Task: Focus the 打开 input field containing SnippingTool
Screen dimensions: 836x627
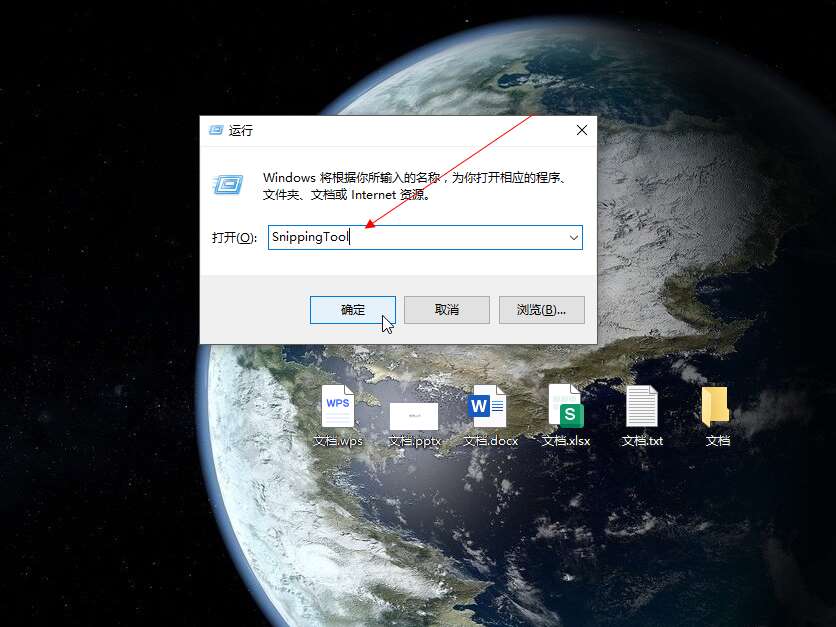Action: [x=425, y=237]
